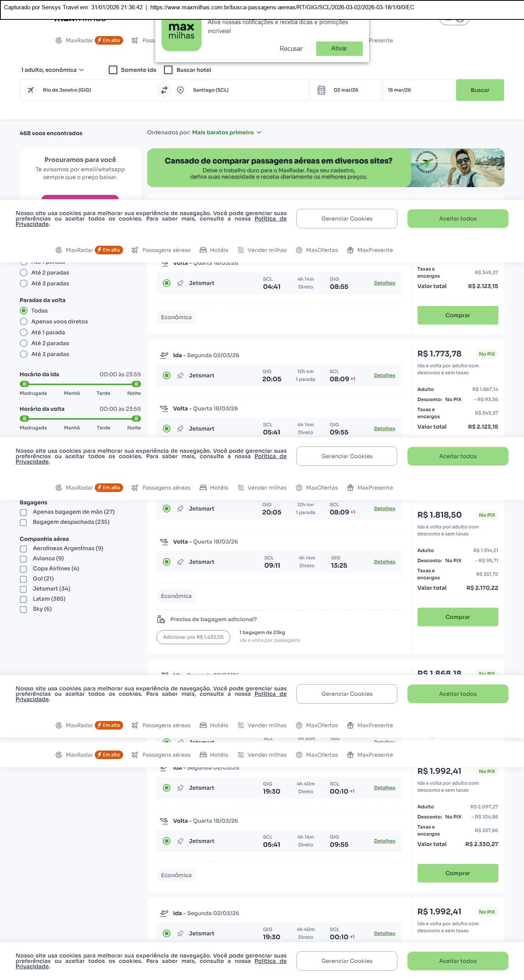Click the MaxRadar radar icon in the top navigation
The height and width of the screenshot is (980, 524).
tap(59, 40)
